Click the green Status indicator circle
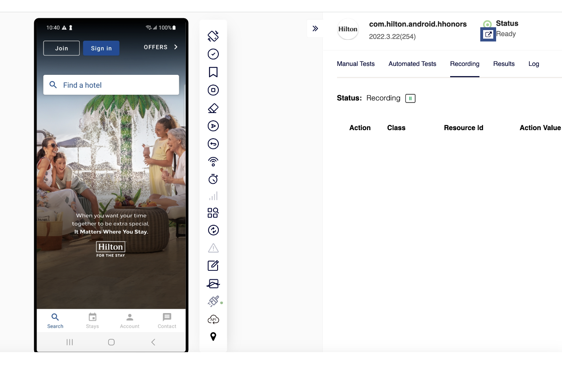Screen dimensions: 562x392 point(487,24)
